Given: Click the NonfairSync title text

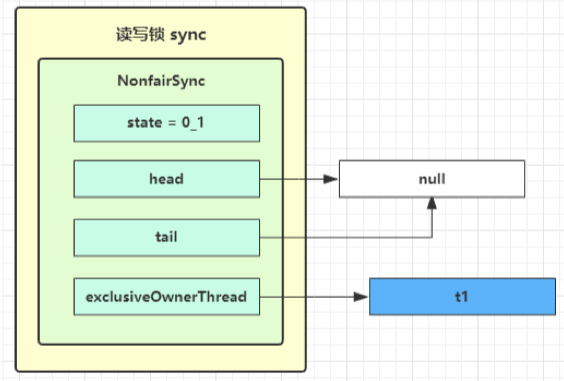Looking at the screenshot, I should pyautogui.click(x=161, y=81).
